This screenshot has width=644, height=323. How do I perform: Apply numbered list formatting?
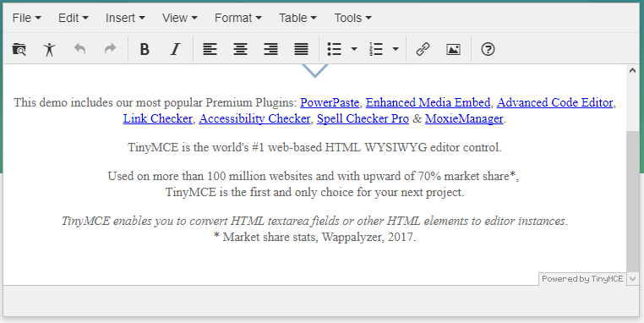click(376, 49)
